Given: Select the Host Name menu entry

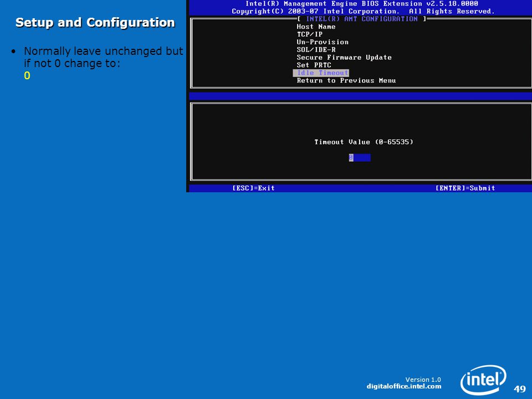Looking at the screenshot, I should point(316,27).
